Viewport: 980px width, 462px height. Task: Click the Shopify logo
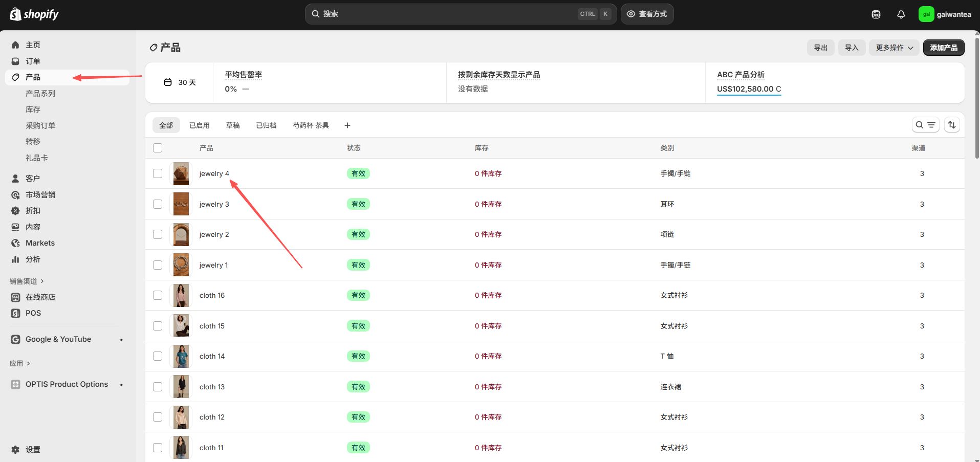34,14
